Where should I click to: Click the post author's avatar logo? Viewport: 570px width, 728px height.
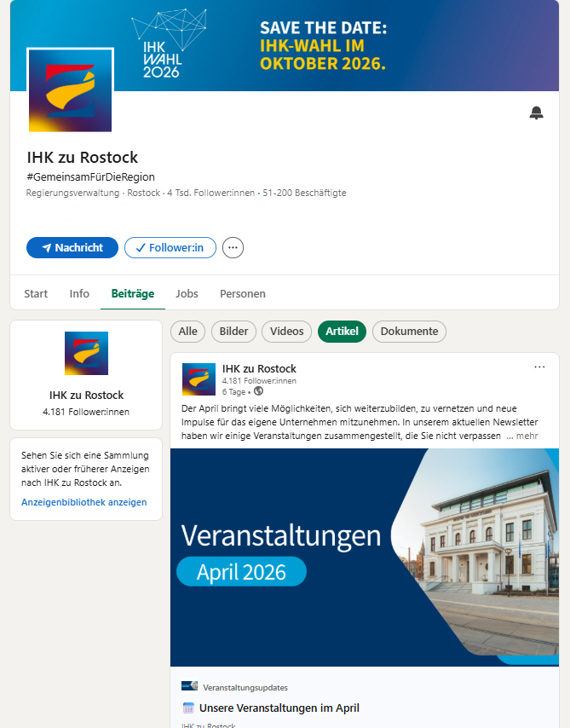point(199,379)
